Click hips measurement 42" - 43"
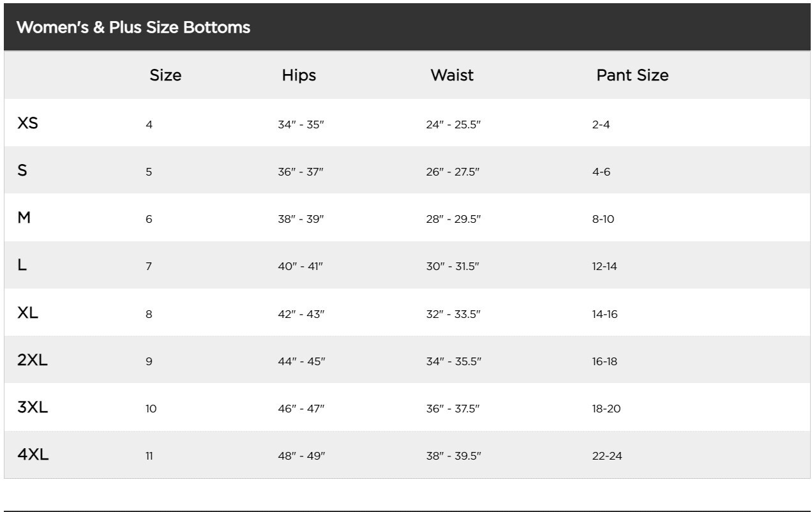 [x=301, y=314]
